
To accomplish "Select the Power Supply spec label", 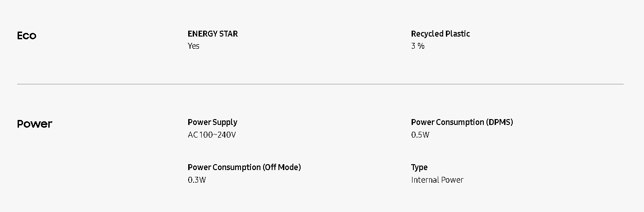I will [212, 122].
